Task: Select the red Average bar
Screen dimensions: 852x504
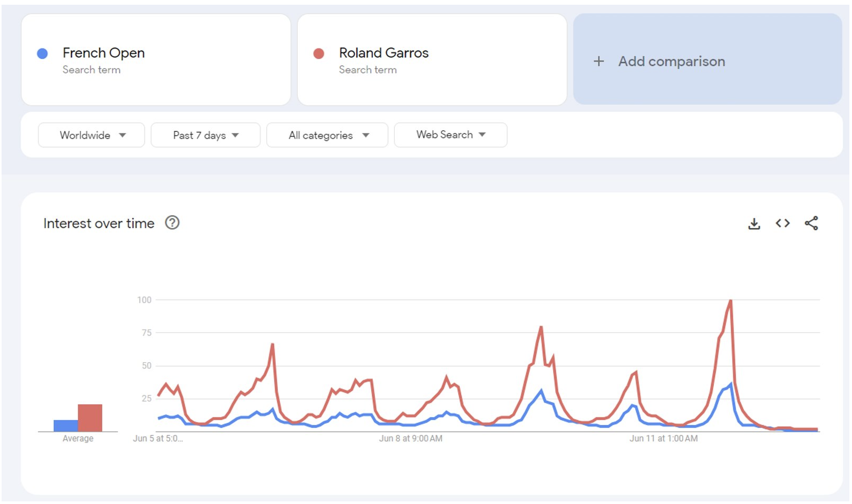Action: (x=90, y=418)
